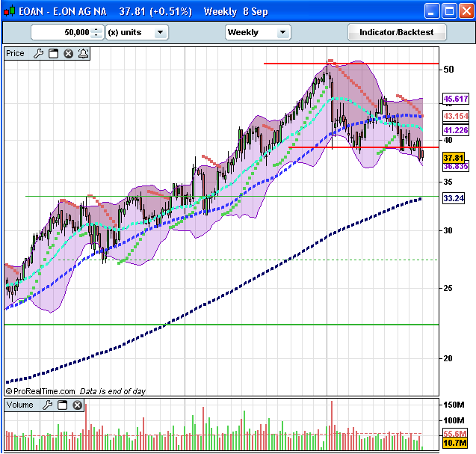The width and height of the screenshot is (476, 454).
Task: Maximize the Volume panel
Action: click(62, 405)
